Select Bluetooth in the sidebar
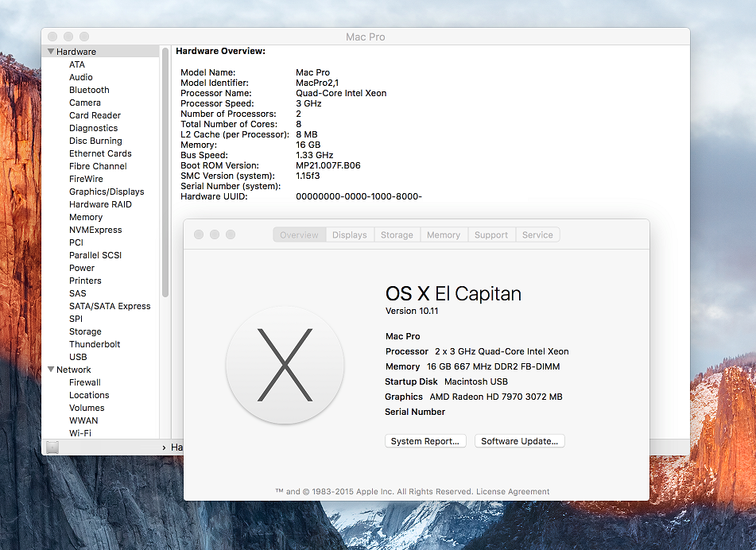 [89, 90]
